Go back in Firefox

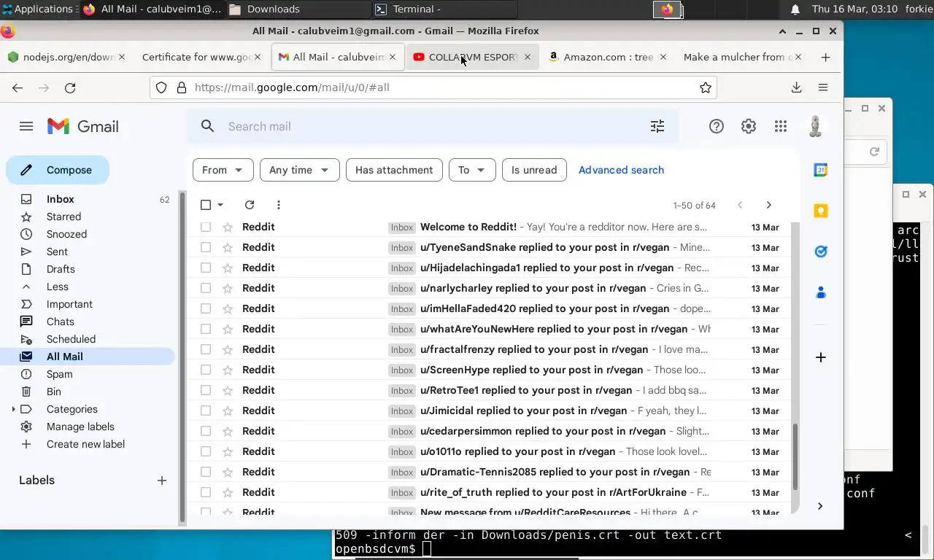click(x=18, y=87)
